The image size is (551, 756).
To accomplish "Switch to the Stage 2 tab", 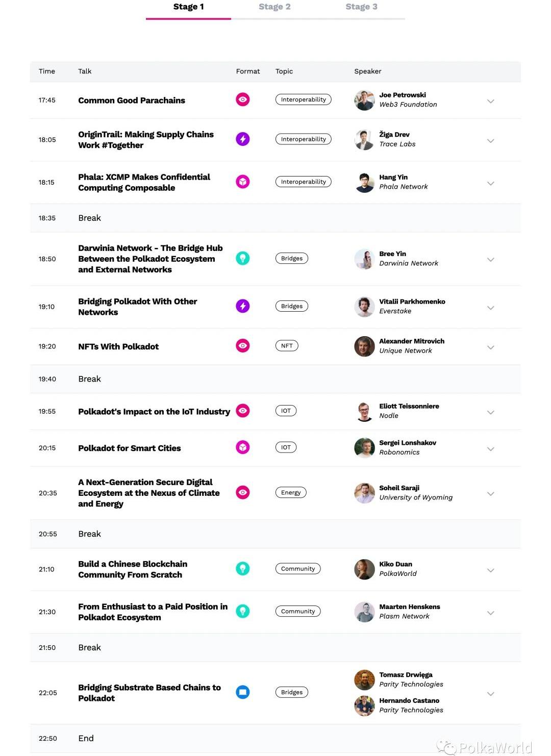I will 274,7.
